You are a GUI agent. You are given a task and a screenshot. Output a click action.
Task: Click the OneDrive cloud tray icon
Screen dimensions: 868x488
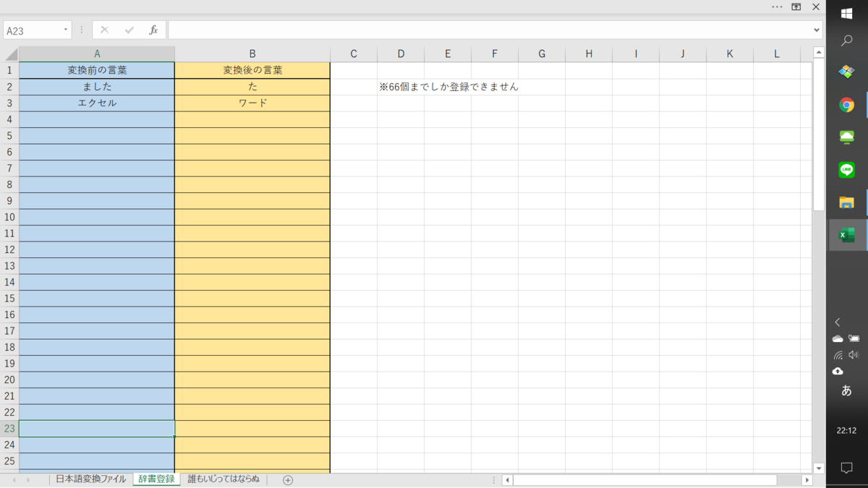coord(838,338)
